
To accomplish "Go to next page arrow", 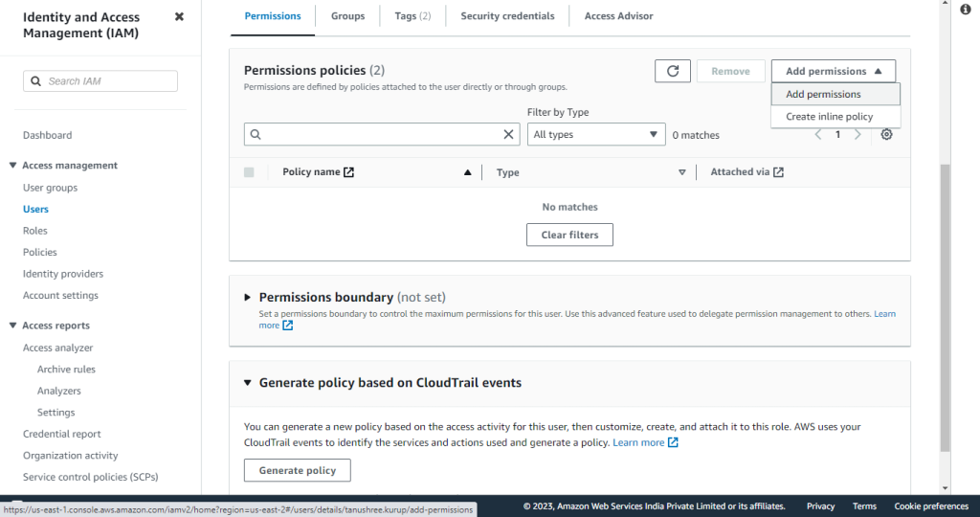I will (x=858, y=134).
